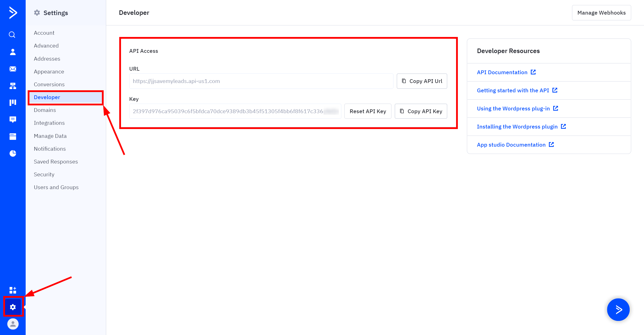Click the API Access heading text
The height and width of the screenshot is (335, 644).
click(x=144, y=51)
